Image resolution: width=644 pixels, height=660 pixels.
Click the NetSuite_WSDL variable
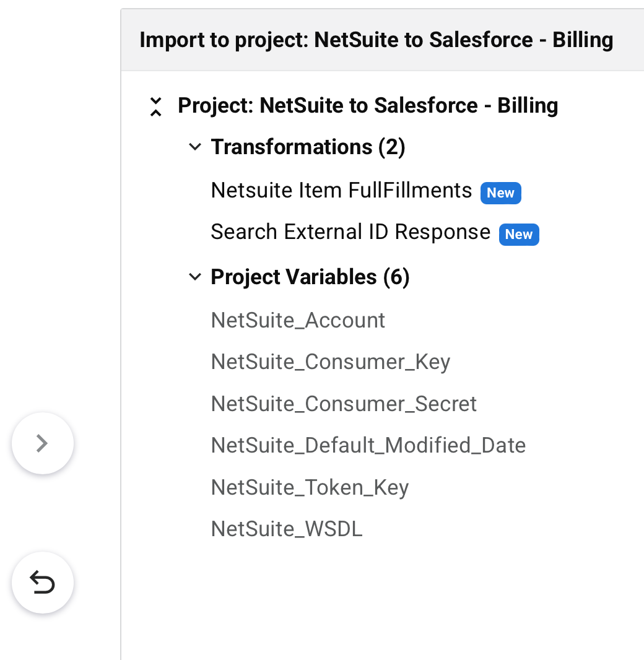coord(286,529)
